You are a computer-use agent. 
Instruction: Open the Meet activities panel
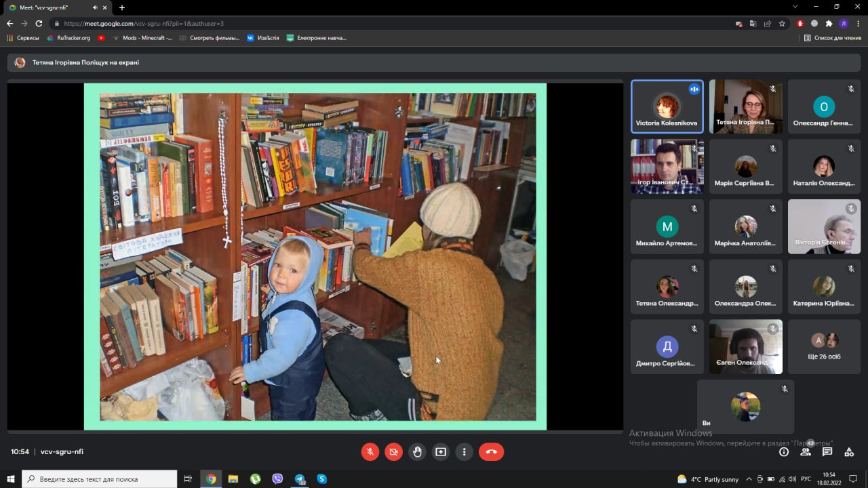(x=849, y=452)
